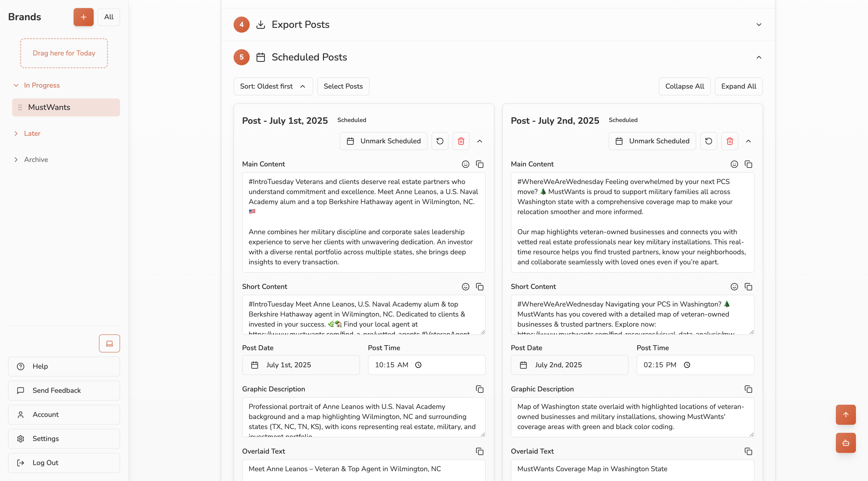Click the Drag here for Today box
Screen dimensions: 868x481
pyautogui.click(x=64, y=53)
